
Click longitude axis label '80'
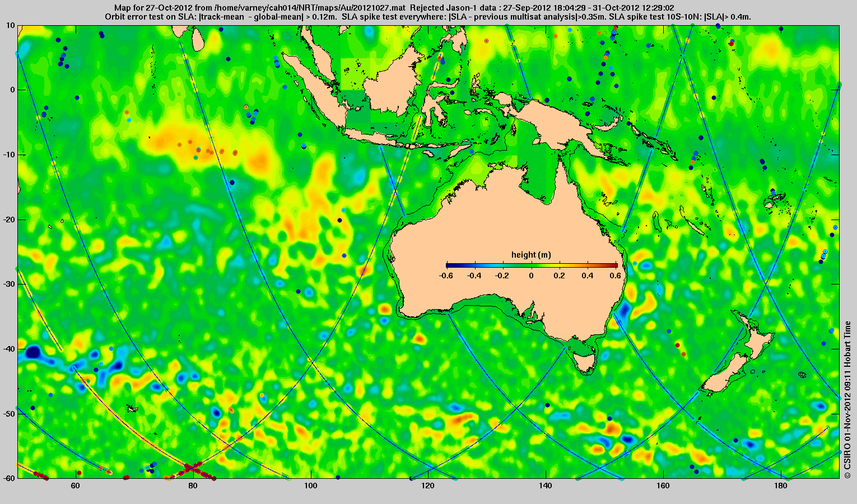[x=193, y=486]
